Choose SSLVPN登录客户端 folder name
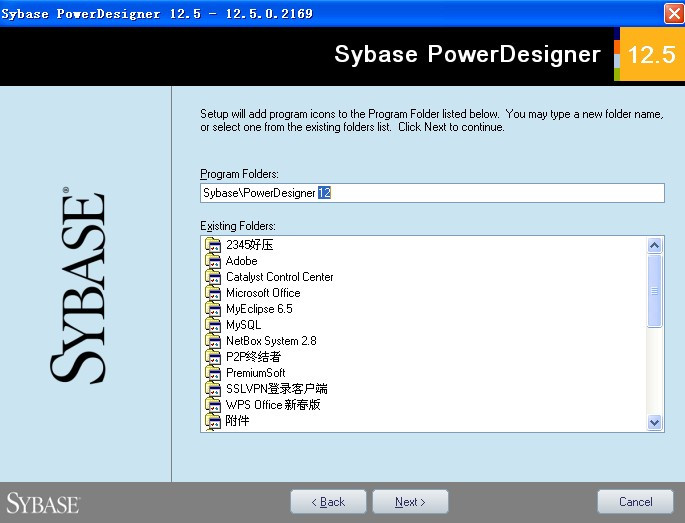The height and width of the screenshot is (523, 685). (277, 389)
